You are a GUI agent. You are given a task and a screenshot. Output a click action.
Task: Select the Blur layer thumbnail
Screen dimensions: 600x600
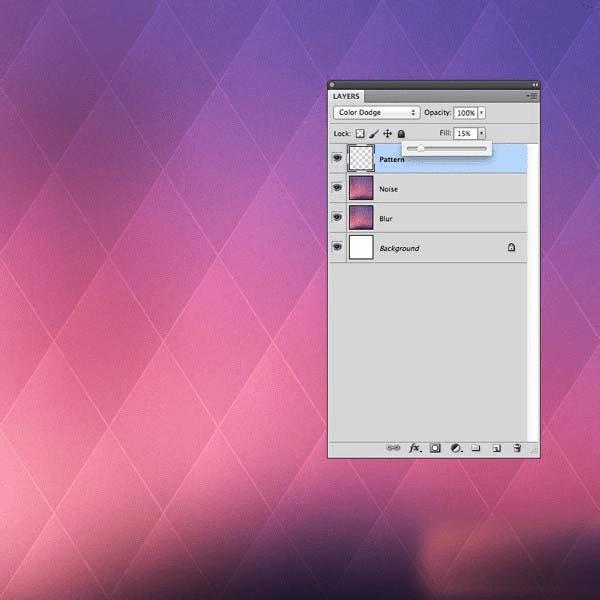click(361, 217)
